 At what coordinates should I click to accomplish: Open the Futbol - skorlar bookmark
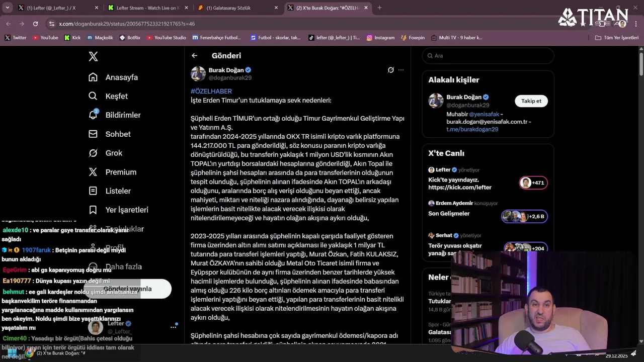coord(276,38)
